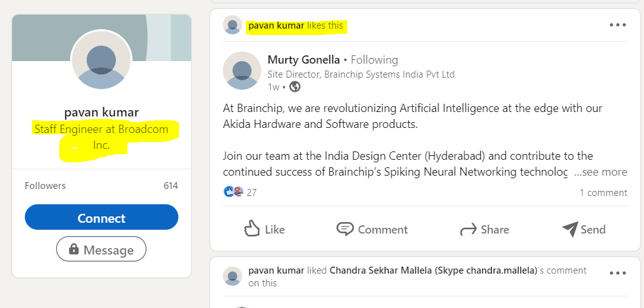Click the love reaction icon near 27
This screenshot has width=644, height=308.
pyautogui.click(x=238, y=192)
